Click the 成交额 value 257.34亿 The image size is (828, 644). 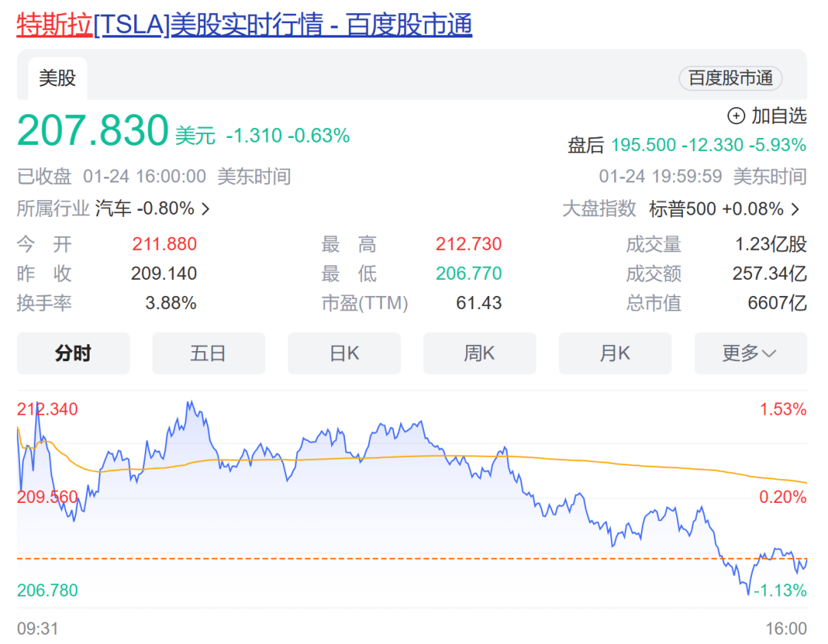tap(770, 274)
